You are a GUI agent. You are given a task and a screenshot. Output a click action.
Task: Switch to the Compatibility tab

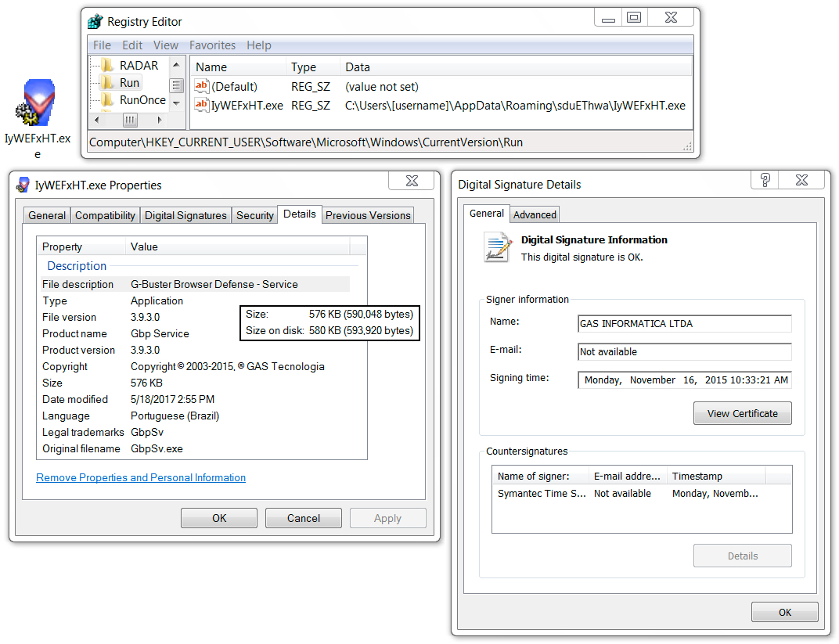105,215
